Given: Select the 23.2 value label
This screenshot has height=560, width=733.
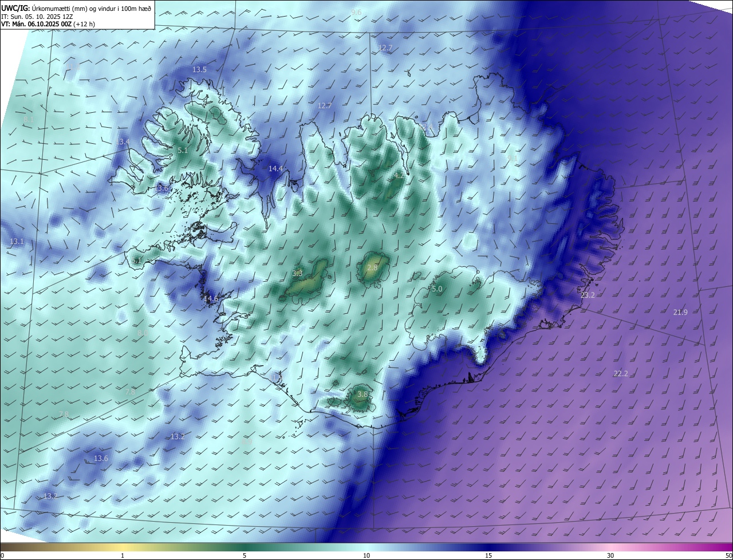Looking at the screenshot, I should point(588,295).
